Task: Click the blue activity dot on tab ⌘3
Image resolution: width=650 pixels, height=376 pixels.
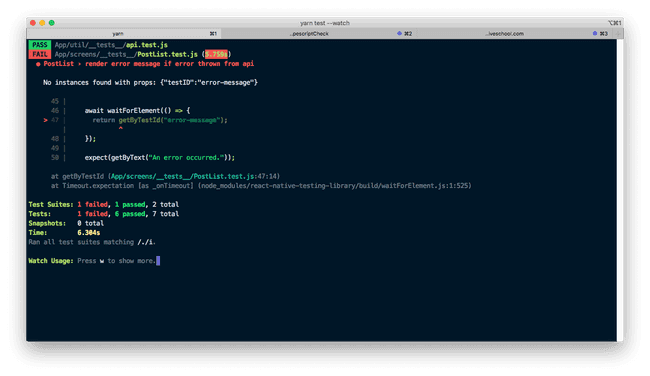Action: tap(594, 33)
